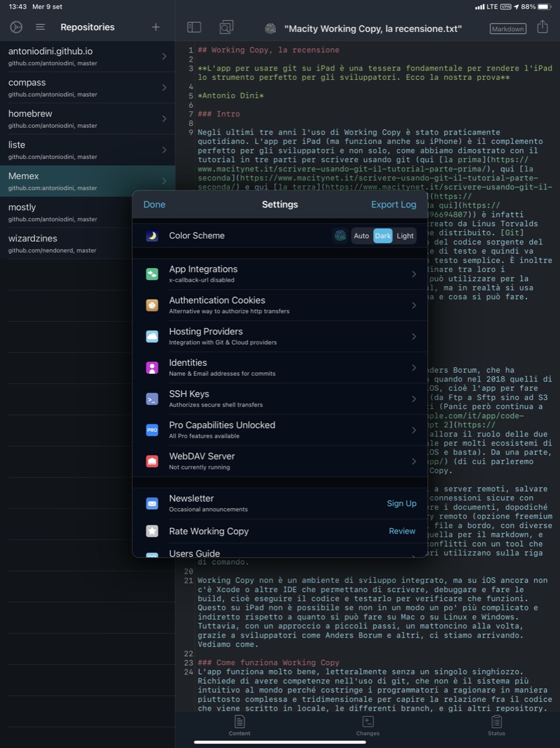This screenshot has width=560, height=748.
Task: Click the SSH Keys terminal icon
Action: (152, 399)
